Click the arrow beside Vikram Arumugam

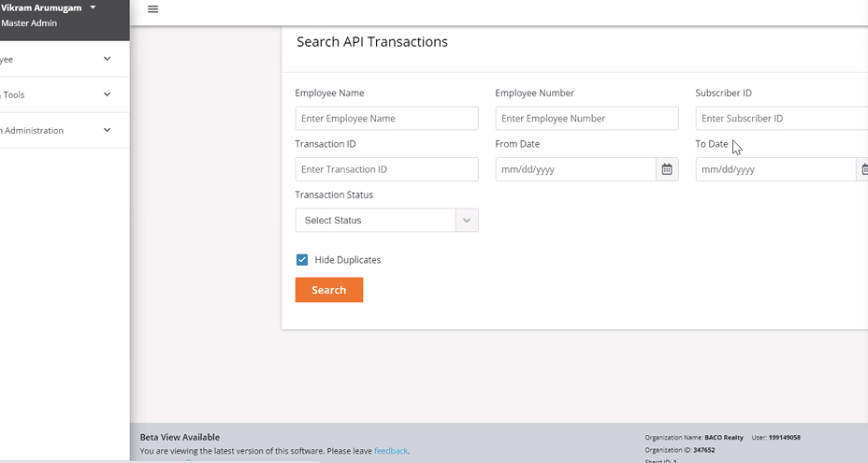[93, 7]
